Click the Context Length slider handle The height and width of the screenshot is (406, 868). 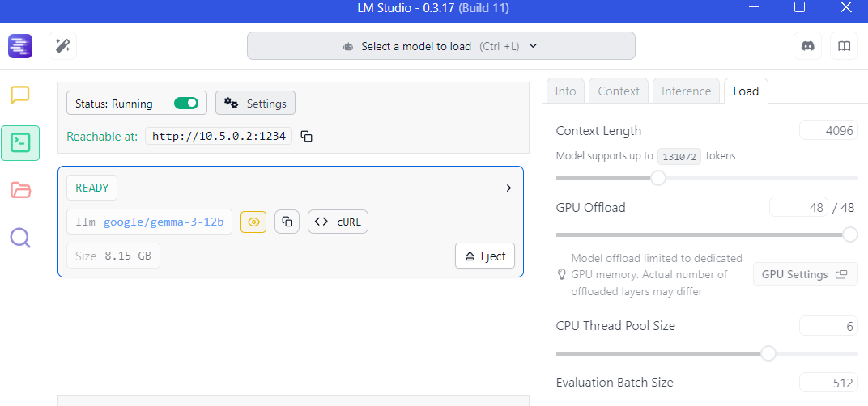[x=657, y=178]
